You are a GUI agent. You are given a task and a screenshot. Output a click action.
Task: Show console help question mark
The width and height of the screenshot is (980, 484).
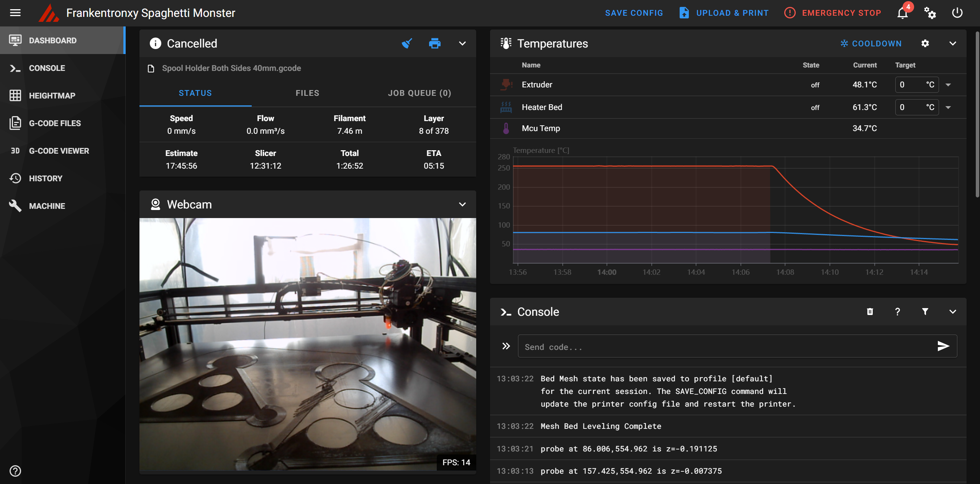897,312
